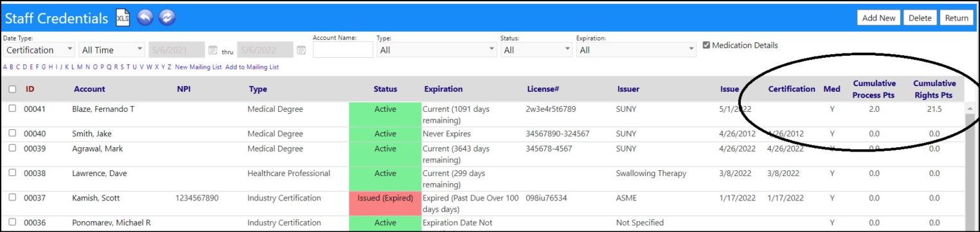Focus the Account Name input field

click(x=343, y=50)
